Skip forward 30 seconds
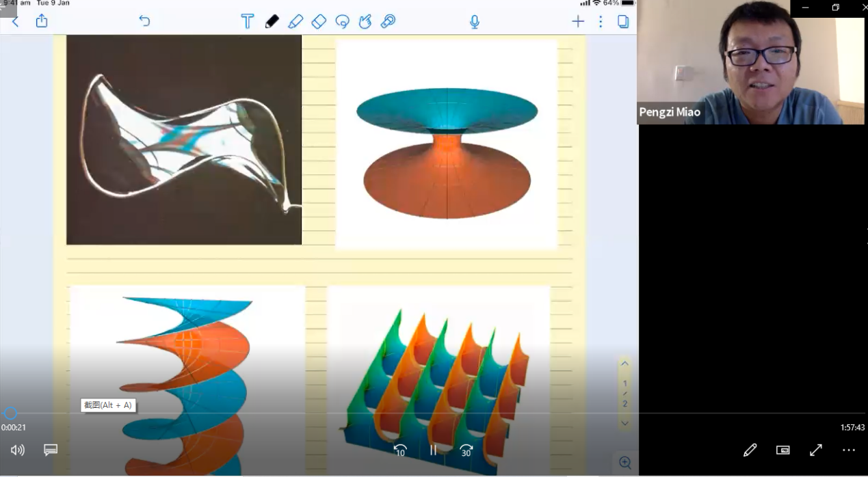The height and width of the screenshot is (477, 868). tap(466, 450)
